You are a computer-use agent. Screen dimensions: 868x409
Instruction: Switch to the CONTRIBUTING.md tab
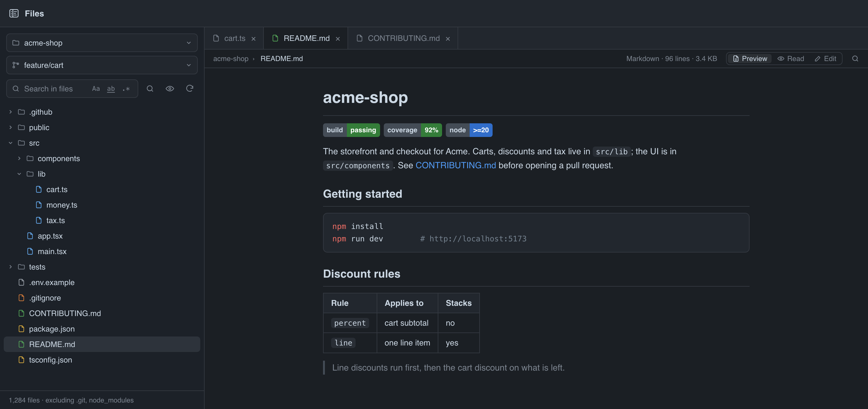pyautogui.click(x=403, y=38)
